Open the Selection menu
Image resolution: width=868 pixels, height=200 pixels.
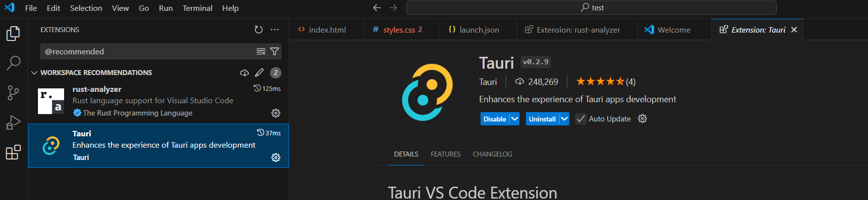pos(86,8)
